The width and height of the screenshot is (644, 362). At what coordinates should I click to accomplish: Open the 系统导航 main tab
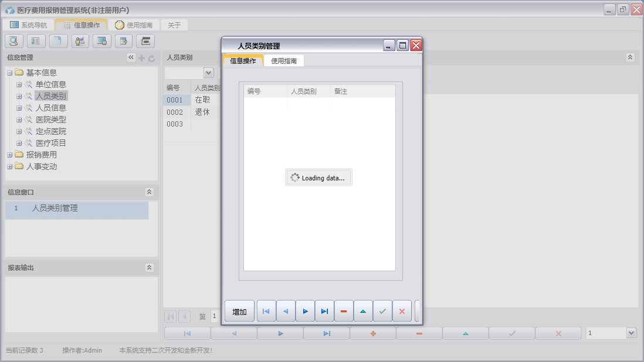tap(29, 25)
